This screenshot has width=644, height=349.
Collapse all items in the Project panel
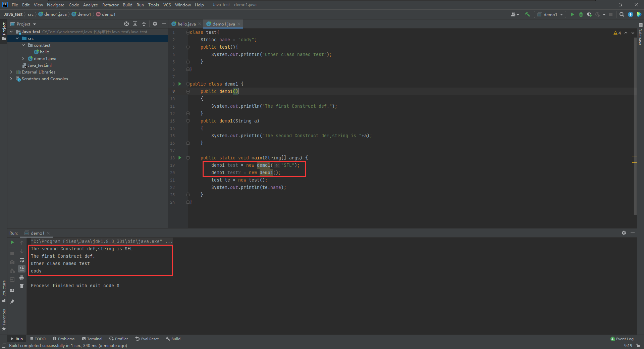coord(144,24)
